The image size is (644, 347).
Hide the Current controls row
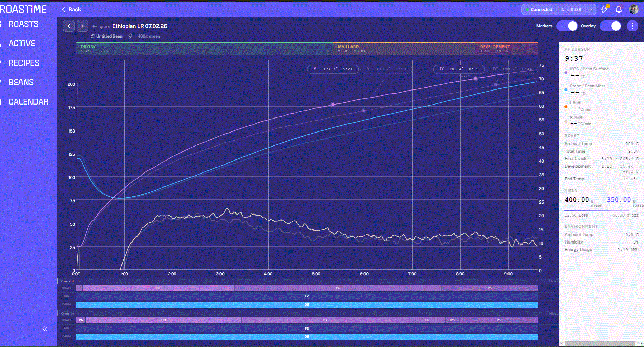click(x=553, y=281)
